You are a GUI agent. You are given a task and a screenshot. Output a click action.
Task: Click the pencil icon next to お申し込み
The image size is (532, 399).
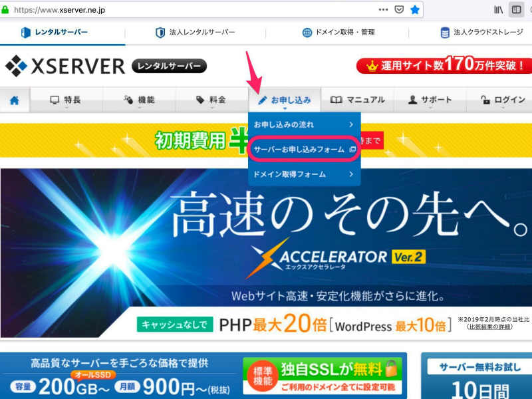click(x=262, y=100)
